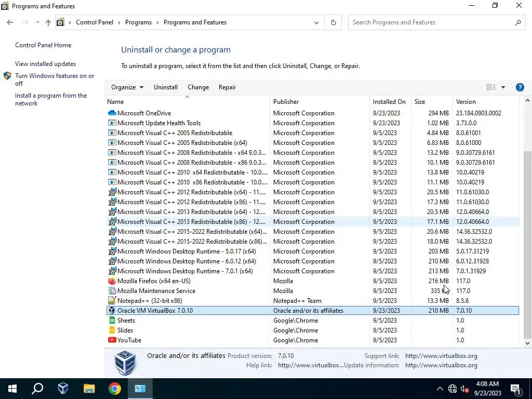Click the Mozilla Firefox row icon
The height and width of the screenshot is (399, 532).
(x=112, y=281)
